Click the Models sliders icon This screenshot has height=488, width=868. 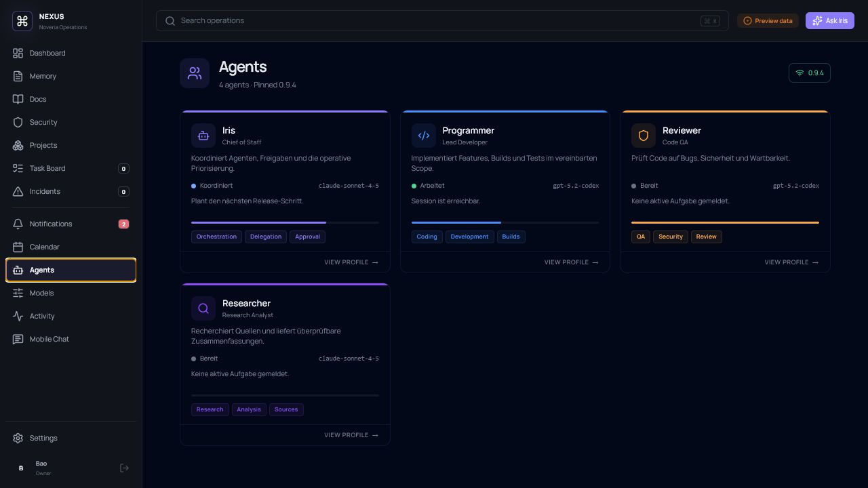tap(18, 293)
